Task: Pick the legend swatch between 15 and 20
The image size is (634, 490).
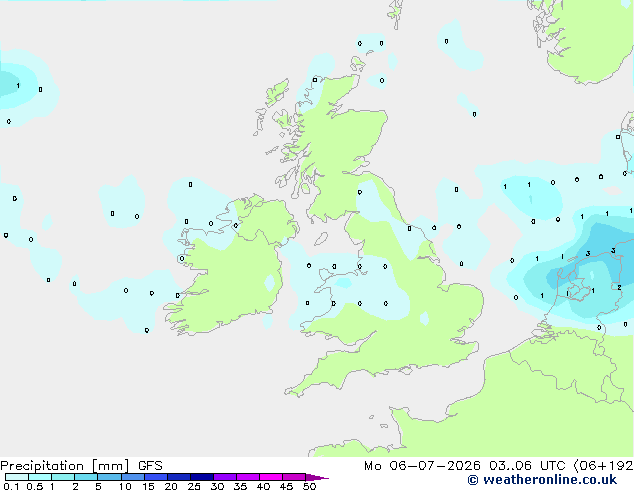Action: coord(156,477)
